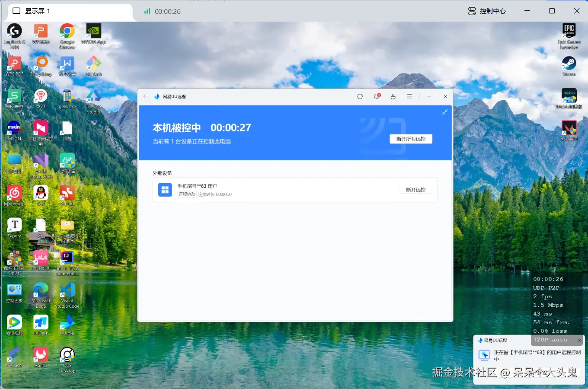Click the 远程协助 tag on the device
The height and width of the screenshot is (389, 588).
coord(187,194)
